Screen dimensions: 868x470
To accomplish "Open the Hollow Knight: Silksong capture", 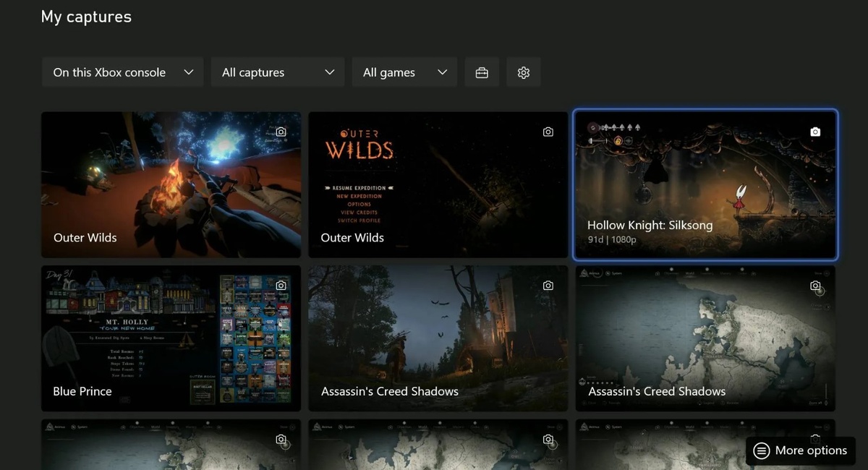I will [705, 184].
